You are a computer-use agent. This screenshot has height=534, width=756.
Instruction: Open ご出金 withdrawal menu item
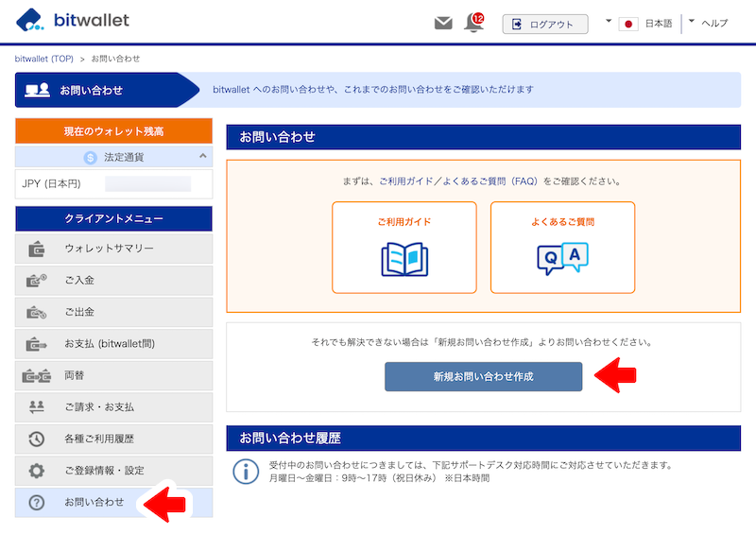pyautogui.click(x=113, y=312)
